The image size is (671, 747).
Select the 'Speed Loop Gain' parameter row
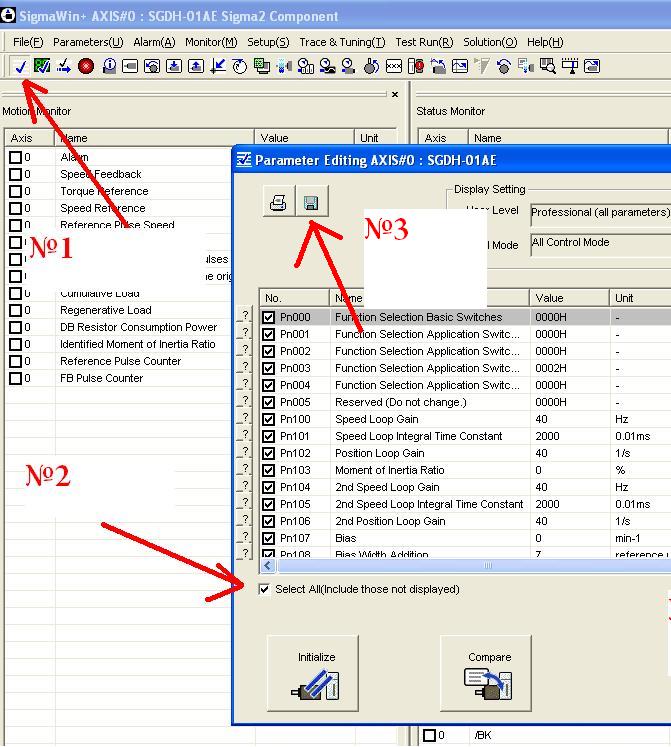point(466,419)
